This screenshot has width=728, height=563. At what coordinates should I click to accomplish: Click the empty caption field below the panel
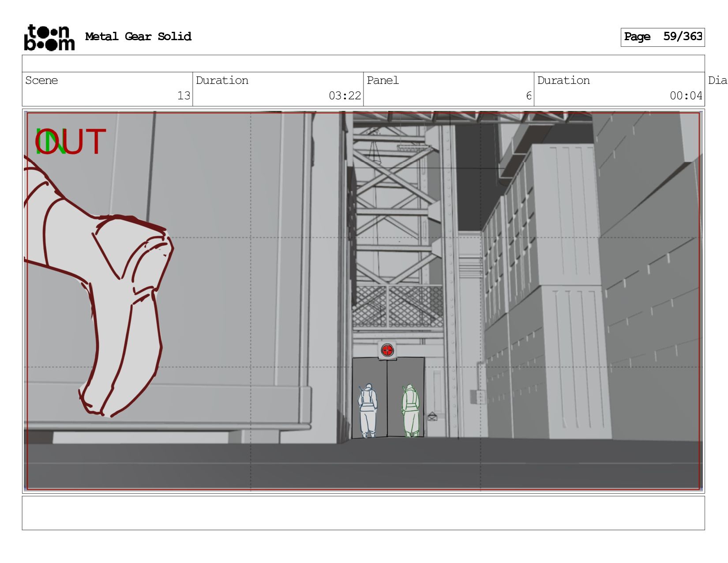[x=363, y=513]
